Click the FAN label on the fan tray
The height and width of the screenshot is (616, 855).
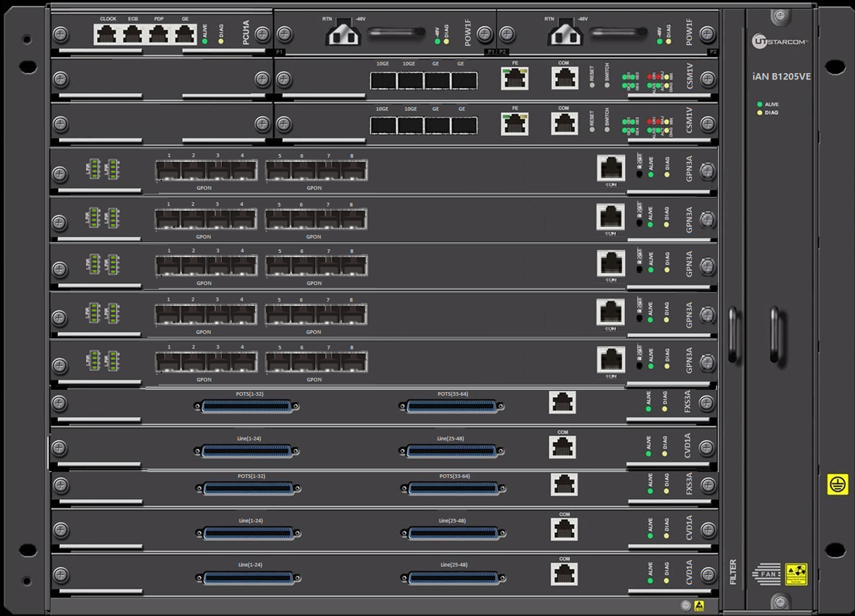pos(767,574)
